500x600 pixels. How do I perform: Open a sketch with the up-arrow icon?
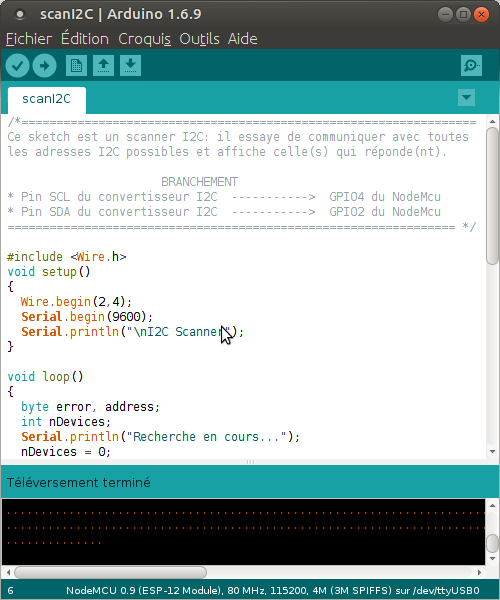click(x=103, y=66)
